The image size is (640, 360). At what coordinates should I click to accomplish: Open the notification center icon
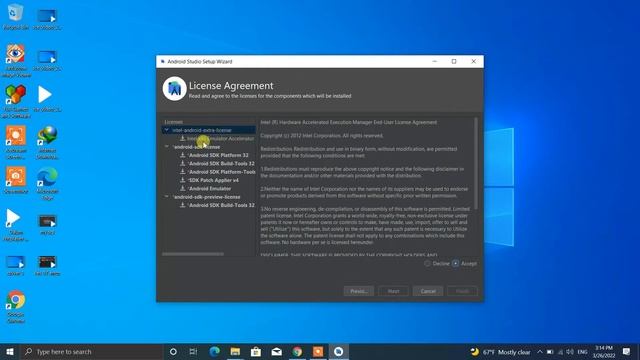point(627,351)
